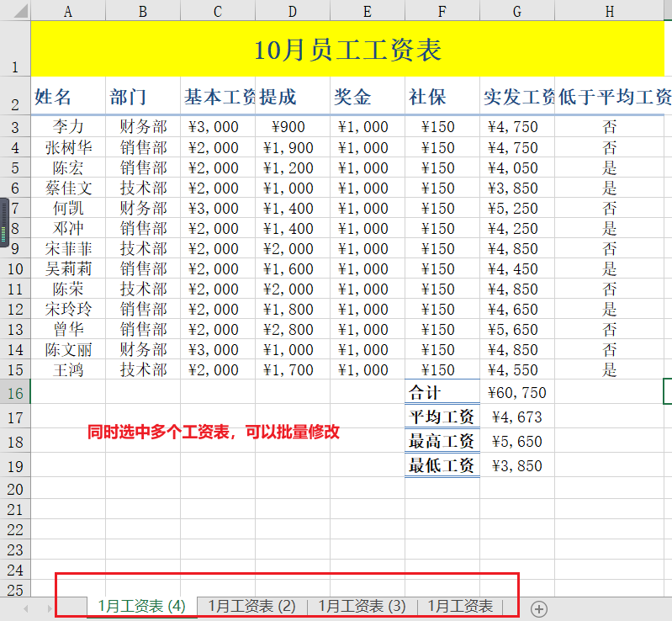Select column A header
The height and width of the screenshot is (621, 672).
tap(68, 11)
